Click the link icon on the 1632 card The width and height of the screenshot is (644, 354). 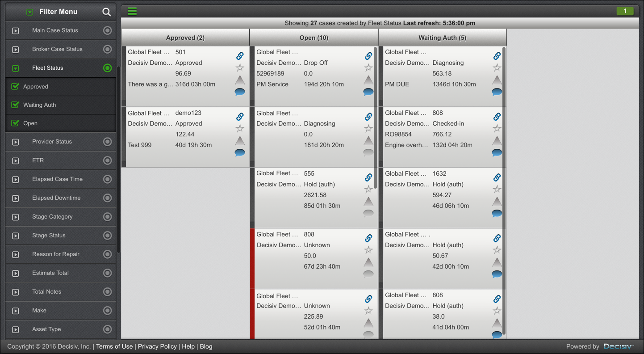click(497, 177)
